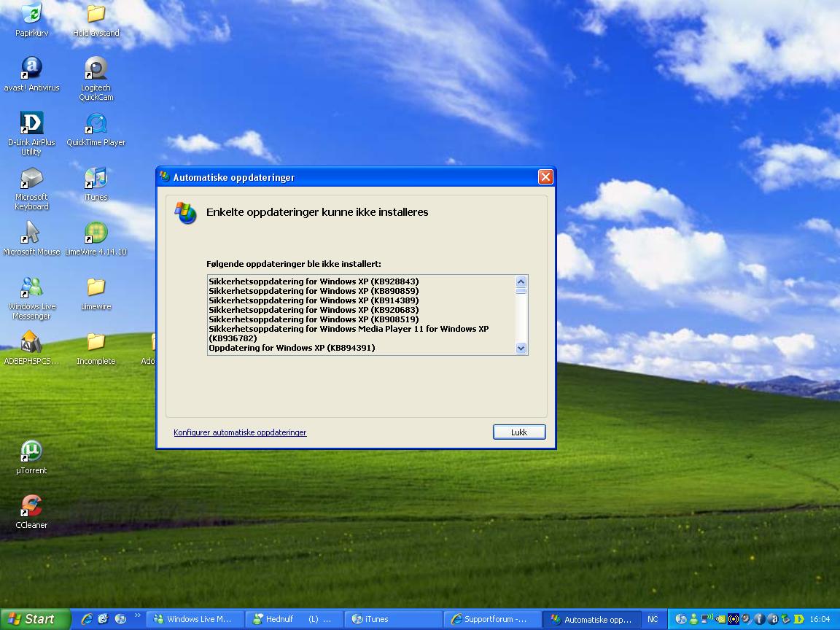Open the Start menu

pyautogui.click(x=35, y=619)
